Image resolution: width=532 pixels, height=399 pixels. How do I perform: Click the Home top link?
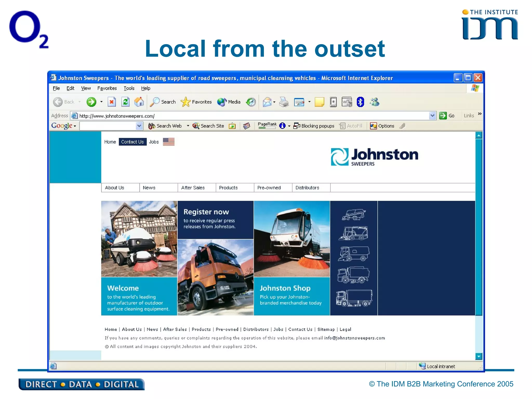pyautogui.click(x=110, y=142)
